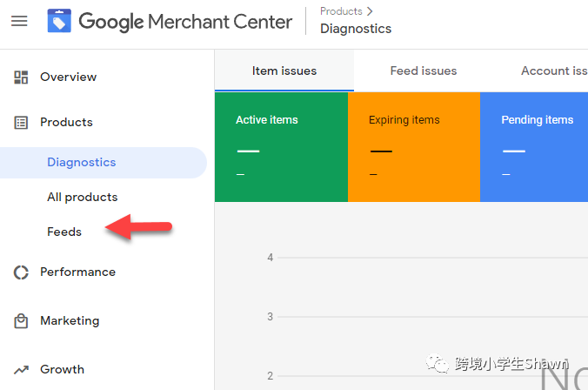This screenshot has height=390, width=588.
Task: Open the Performance menu label
Action: [77, 272]
